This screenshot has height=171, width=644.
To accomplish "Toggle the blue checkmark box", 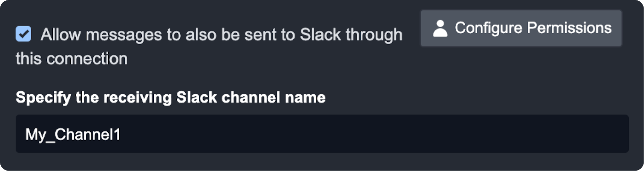I will point(23,34).
